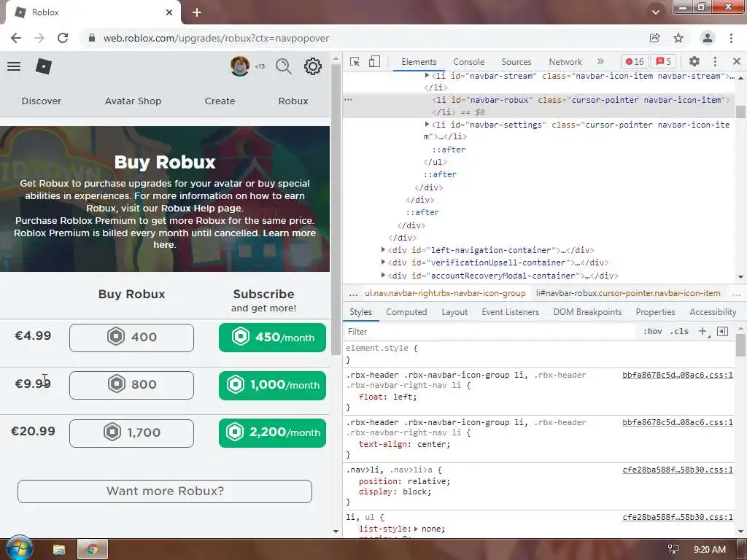The width and height of the screenshot is (747, 560).
Task: Close the Roblox browser tab
Action: 169,12
